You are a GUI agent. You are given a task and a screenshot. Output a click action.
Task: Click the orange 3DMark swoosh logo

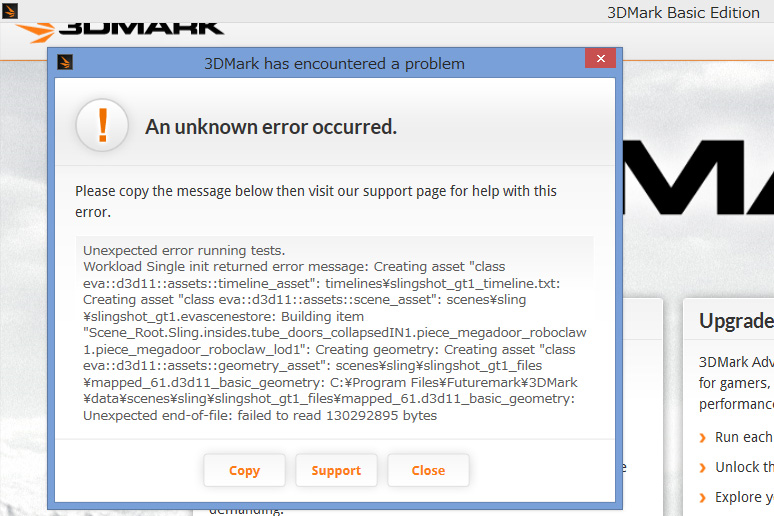pos(35,33)
